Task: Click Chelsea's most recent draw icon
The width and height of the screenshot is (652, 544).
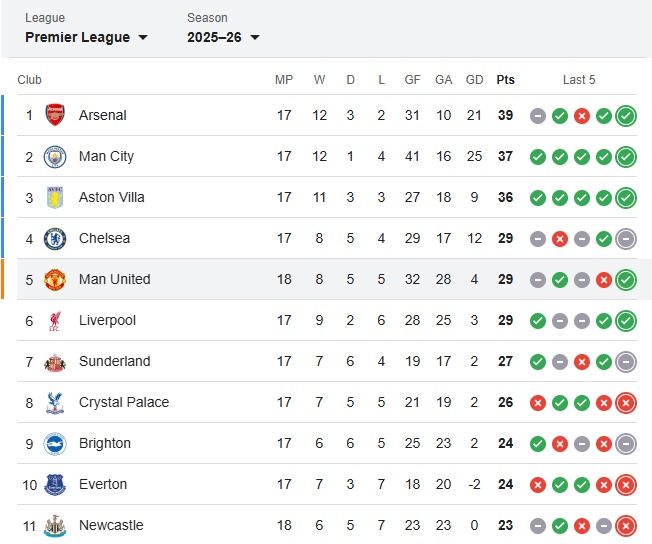Action: [x=626, y=239]
